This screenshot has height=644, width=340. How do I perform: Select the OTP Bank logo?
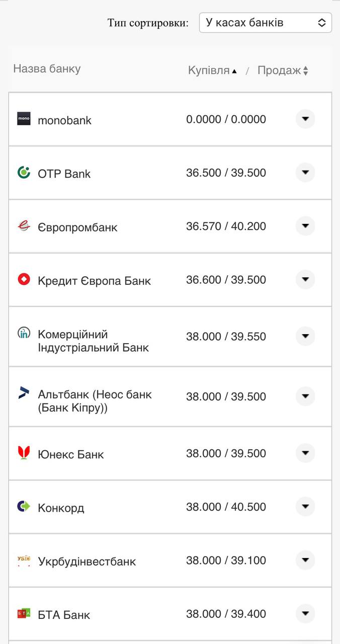click(24, 173)
